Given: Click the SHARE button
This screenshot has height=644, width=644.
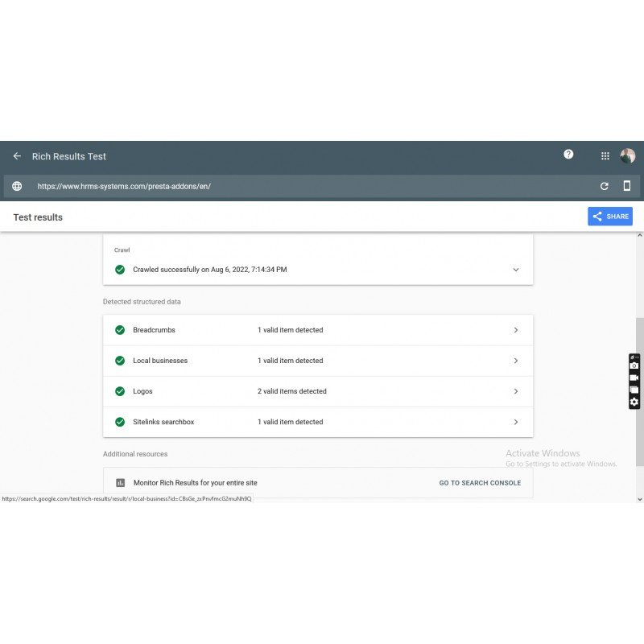Looking at the screenshot, I should click(610, 217).
